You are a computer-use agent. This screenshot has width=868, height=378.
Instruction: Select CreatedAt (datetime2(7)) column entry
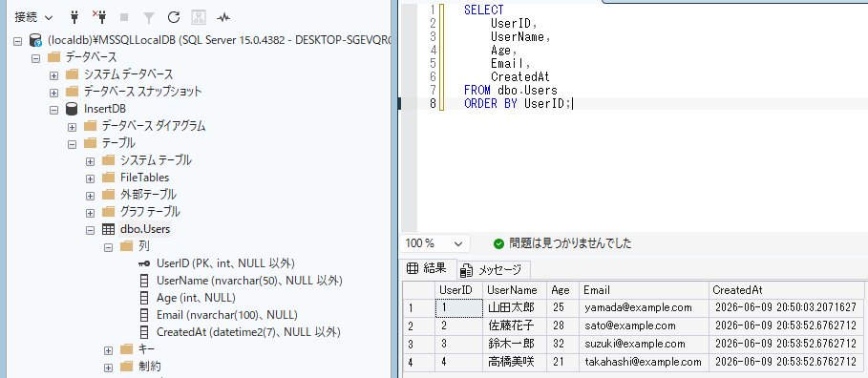tap(248, 332)
